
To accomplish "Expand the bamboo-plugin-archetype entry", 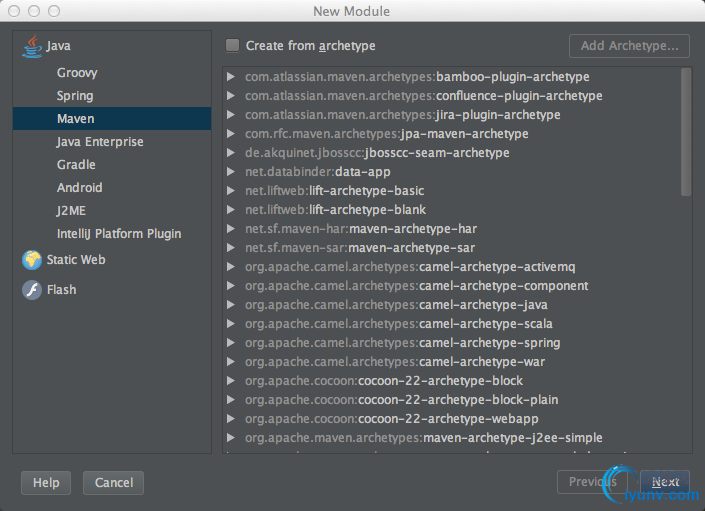I will [231, 77].
